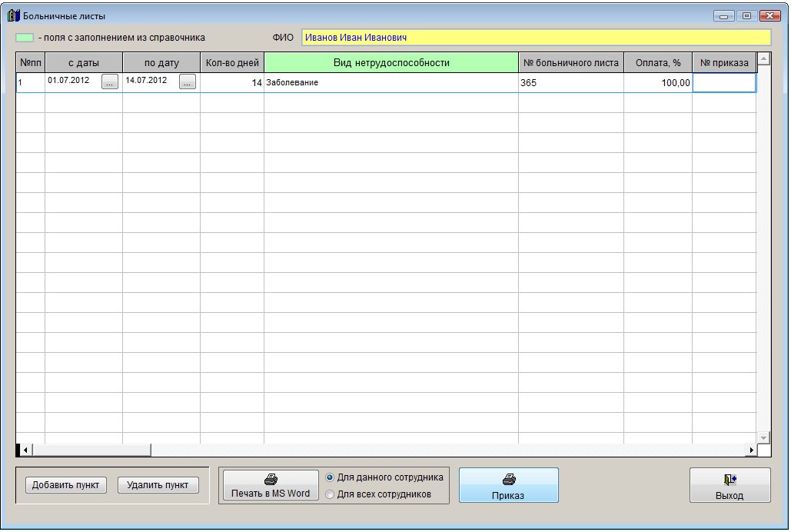
Task: Click the vertical scrollbar down arrow
Action: 764,437
